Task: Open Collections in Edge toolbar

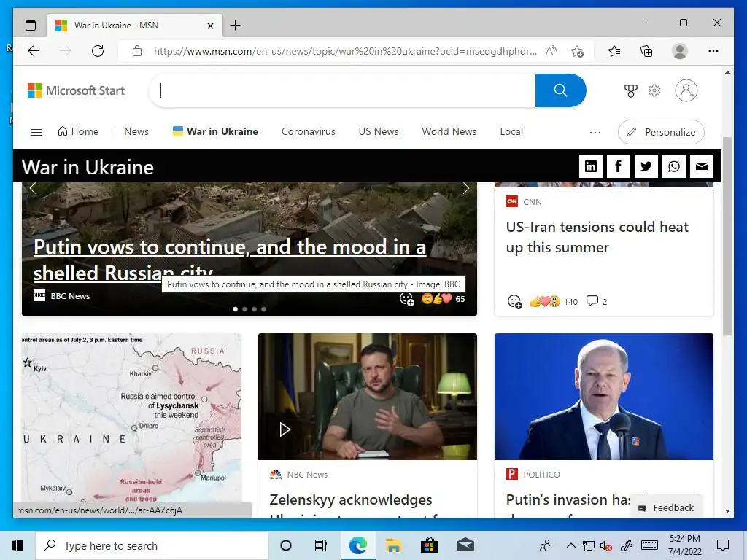Action: [646, 51]
